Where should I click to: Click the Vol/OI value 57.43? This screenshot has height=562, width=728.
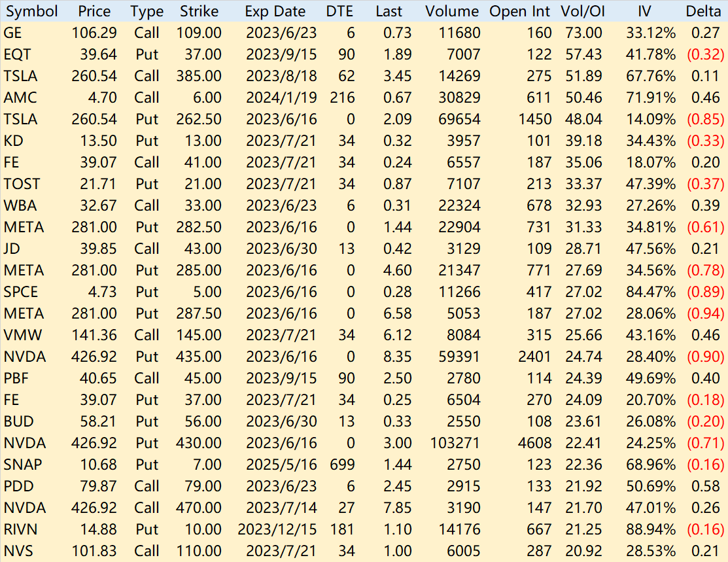click(x=583, y=54)
